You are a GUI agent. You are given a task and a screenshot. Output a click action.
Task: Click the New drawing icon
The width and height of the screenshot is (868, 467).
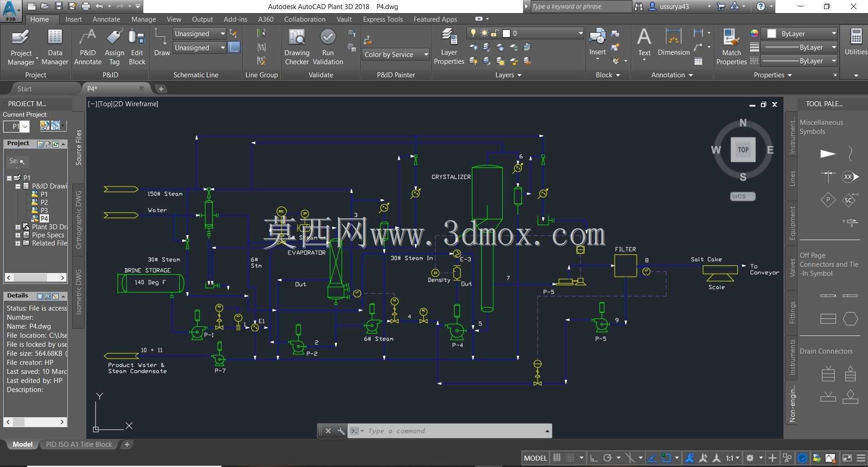tap(31, 6)
